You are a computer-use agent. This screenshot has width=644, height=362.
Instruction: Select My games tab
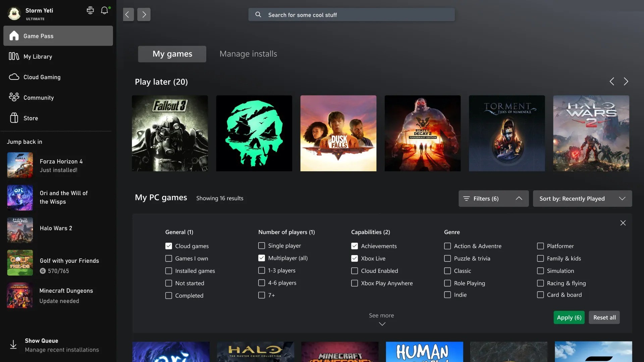tap(172, 54)
